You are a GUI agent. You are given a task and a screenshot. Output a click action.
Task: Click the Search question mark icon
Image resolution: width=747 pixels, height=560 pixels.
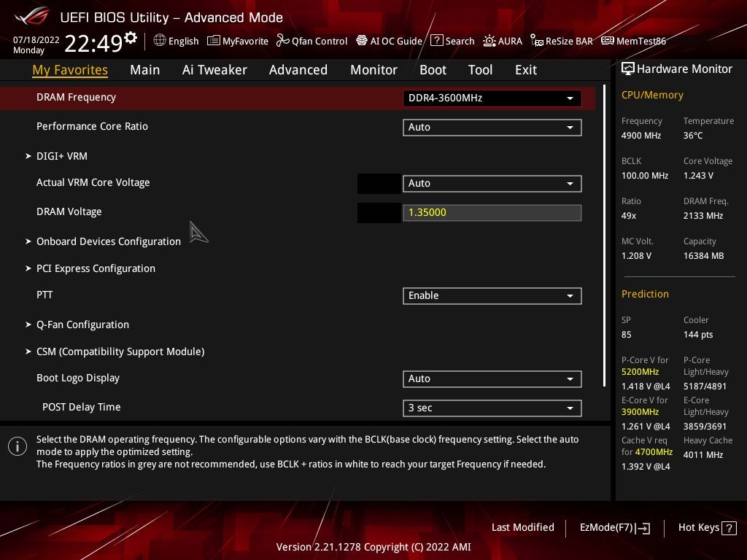[x=436, y=41]
